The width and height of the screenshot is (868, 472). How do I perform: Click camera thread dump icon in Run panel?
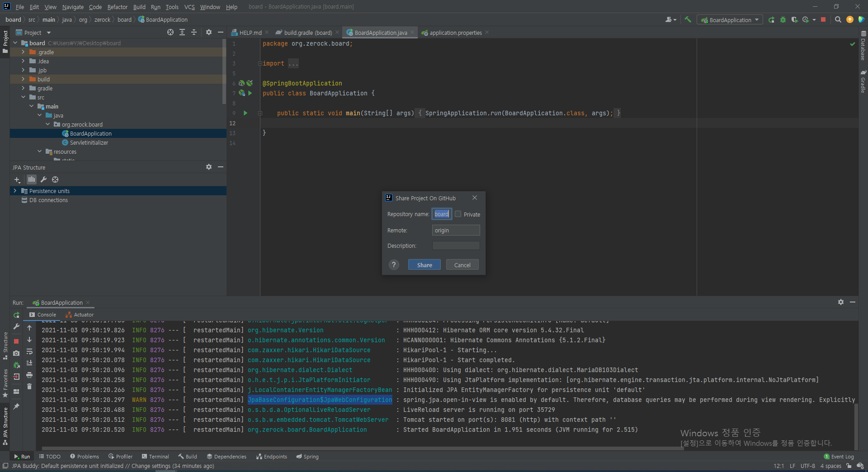[16, 353]
